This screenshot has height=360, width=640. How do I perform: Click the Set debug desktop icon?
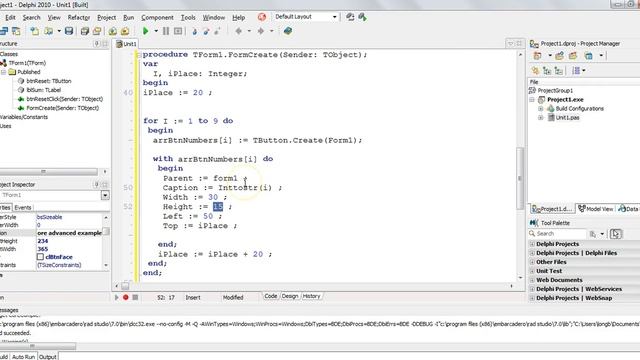pos(362,17)
